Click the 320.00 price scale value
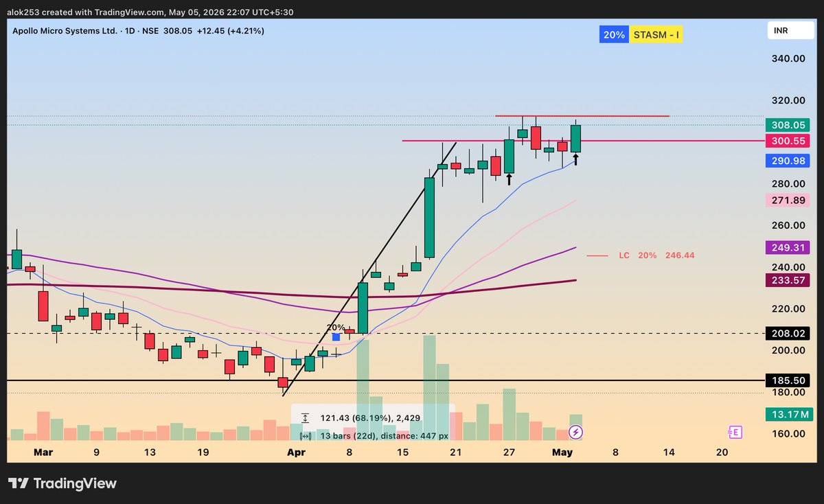This screenshot has height=504, width=824. (788, 100)
